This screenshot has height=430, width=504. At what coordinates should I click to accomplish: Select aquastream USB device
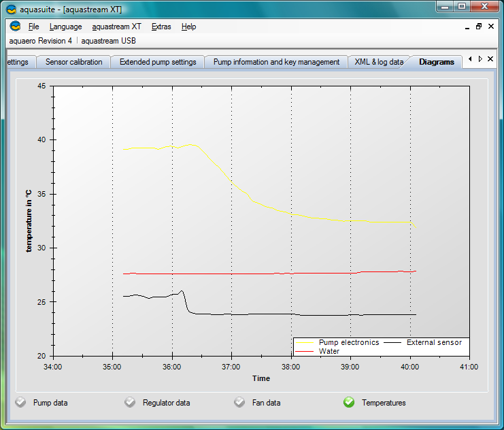point(108,41)
